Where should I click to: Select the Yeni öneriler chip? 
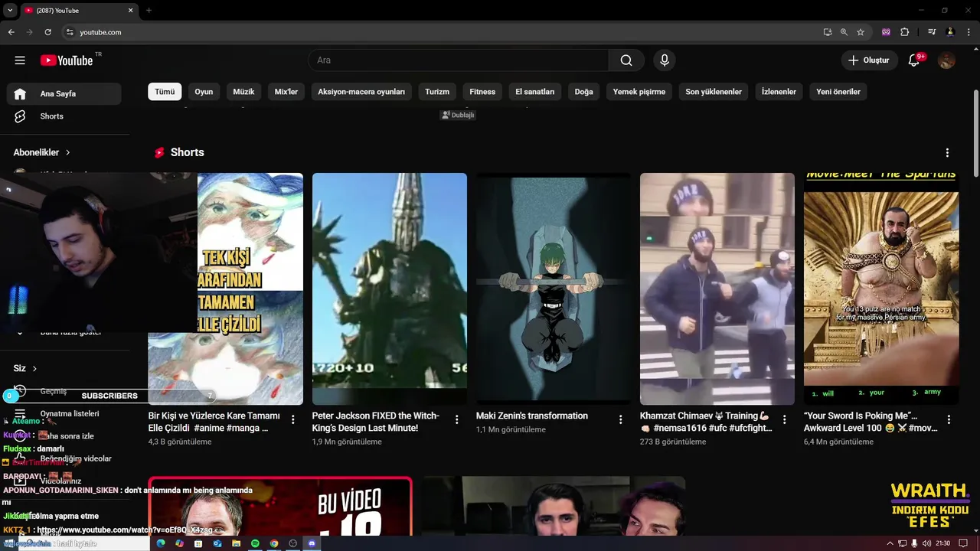[838, 92]
